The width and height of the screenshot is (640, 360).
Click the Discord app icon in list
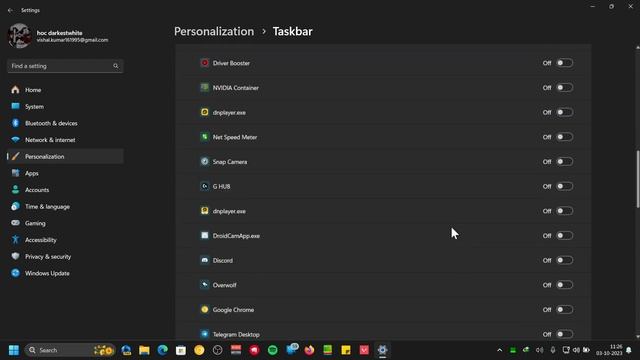(204, 260)
